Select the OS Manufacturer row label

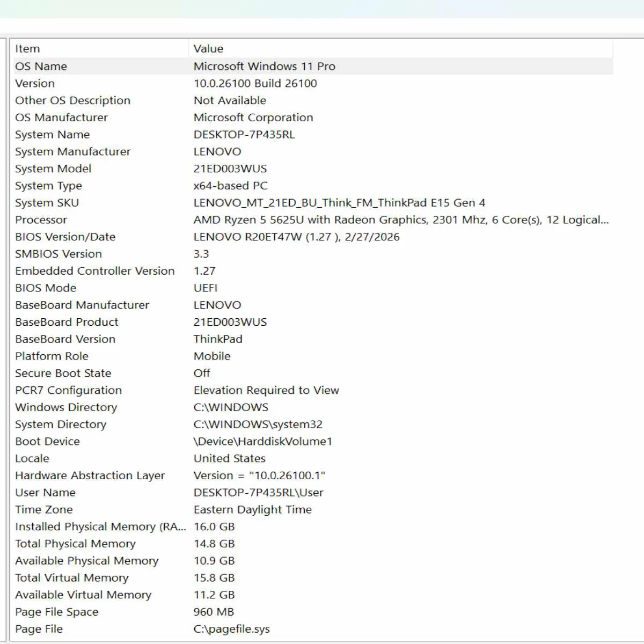[x=61, y=118]
